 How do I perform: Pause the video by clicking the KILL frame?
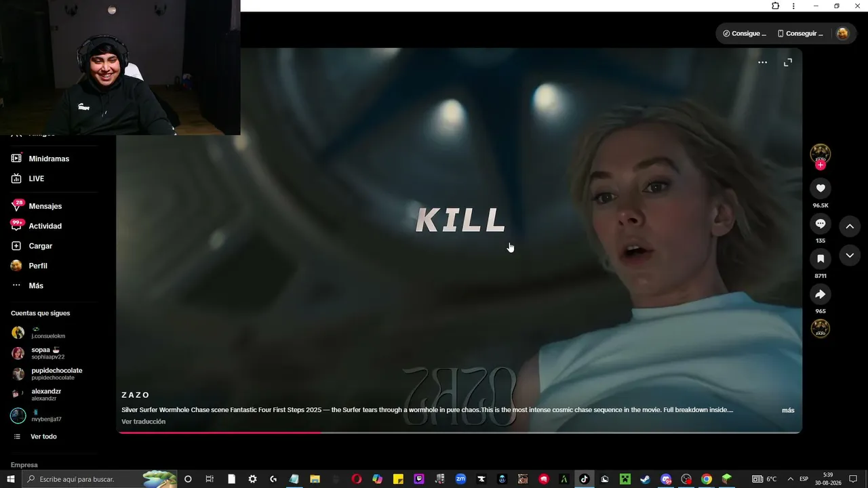tap(460, 220)
